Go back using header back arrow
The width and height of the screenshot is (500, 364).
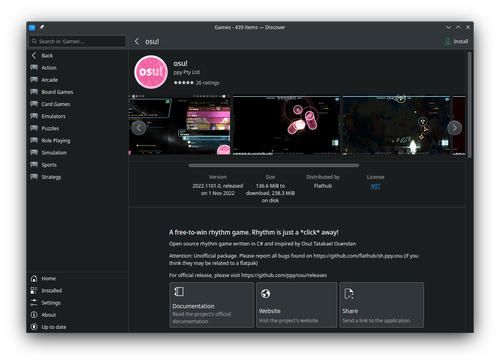click(x=136, y=41)
